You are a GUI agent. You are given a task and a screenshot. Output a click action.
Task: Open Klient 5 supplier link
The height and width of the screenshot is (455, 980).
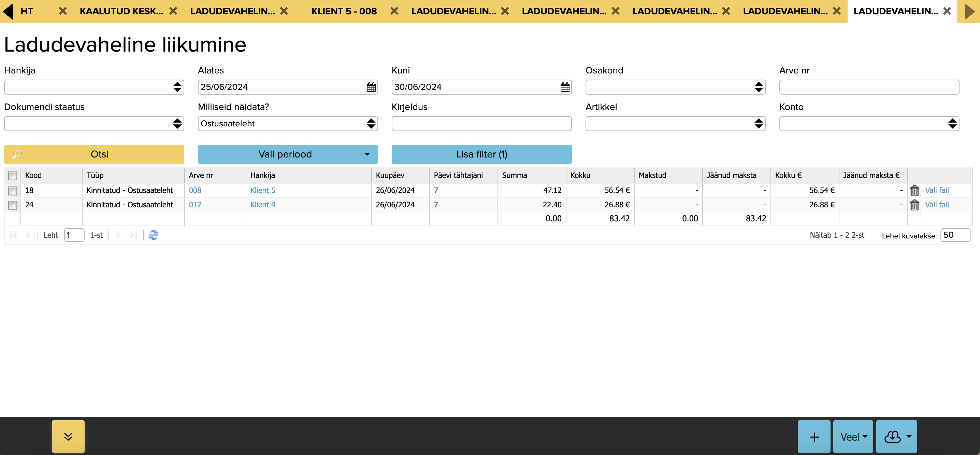coord(262,190)
